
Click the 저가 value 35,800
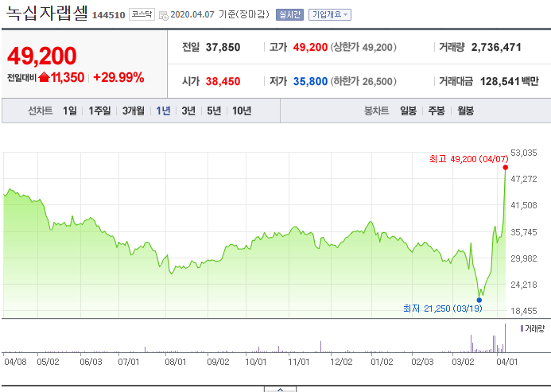pos(310,82)
